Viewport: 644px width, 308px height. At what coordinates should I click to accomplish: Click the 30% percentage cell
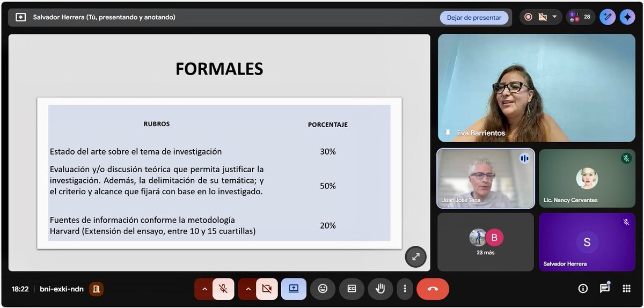click(327, 152)
